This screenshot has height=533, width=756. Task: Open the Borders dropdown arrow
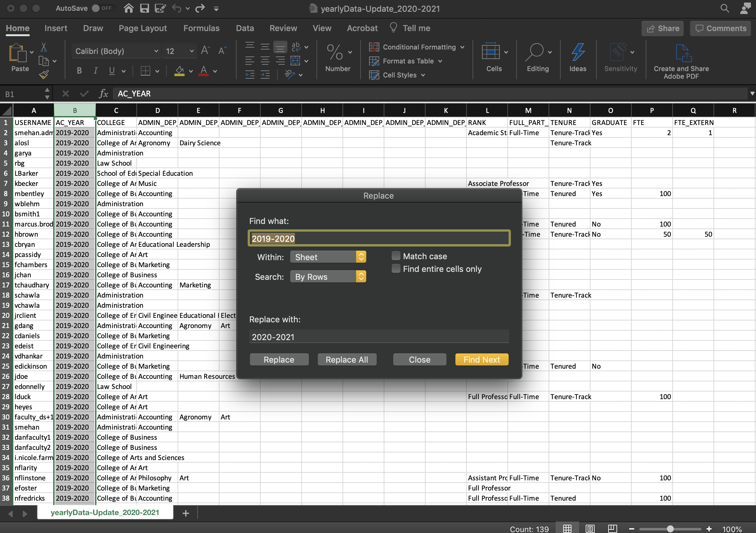point(157,71)
